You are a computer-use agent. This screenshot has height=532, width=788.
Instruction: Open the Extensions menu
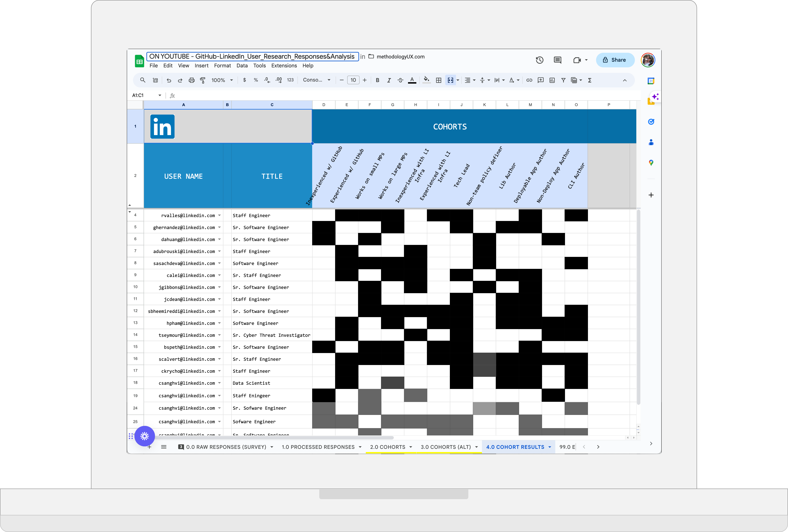tap(284, 66)
